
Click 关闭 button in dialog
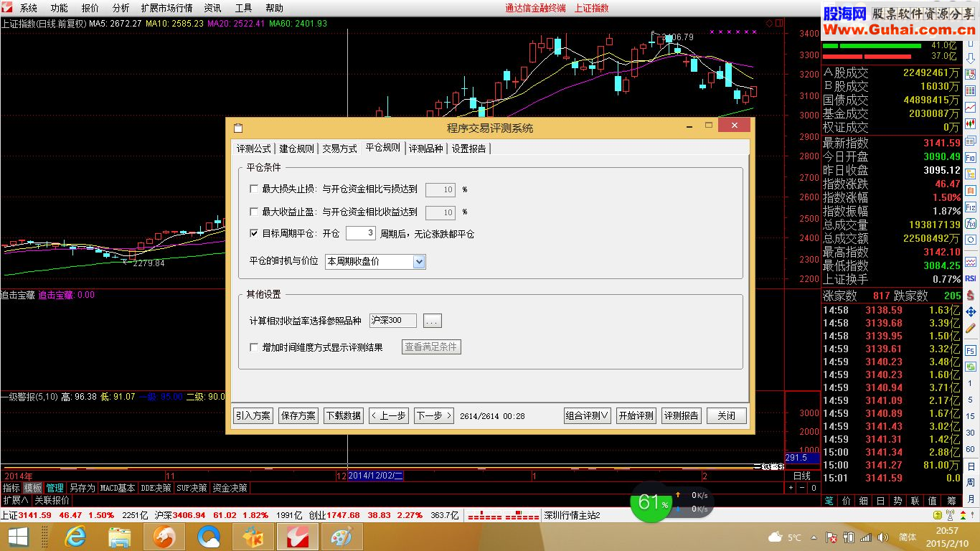tap(727, 415)
